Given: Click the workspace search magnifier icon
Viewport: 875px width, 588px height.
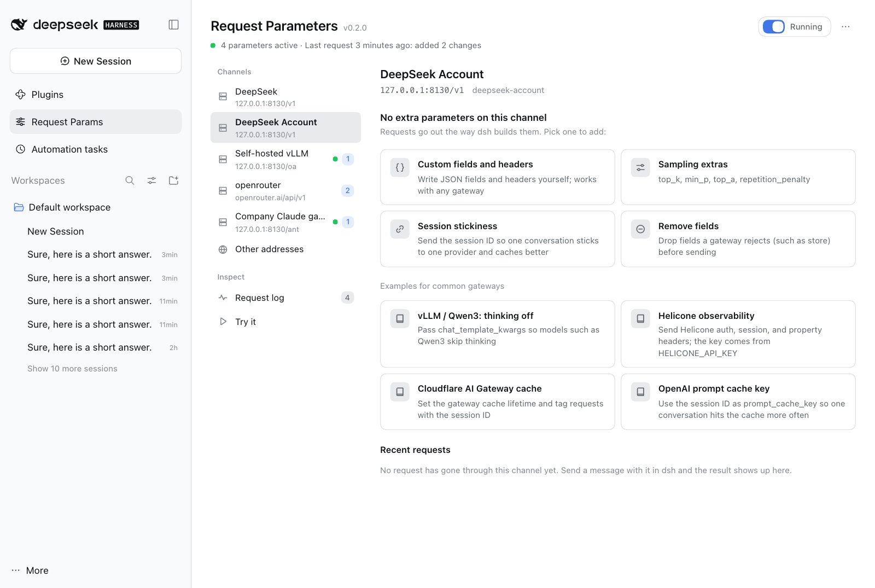Looking at the screenshot, I should click(x=130, y=181).
